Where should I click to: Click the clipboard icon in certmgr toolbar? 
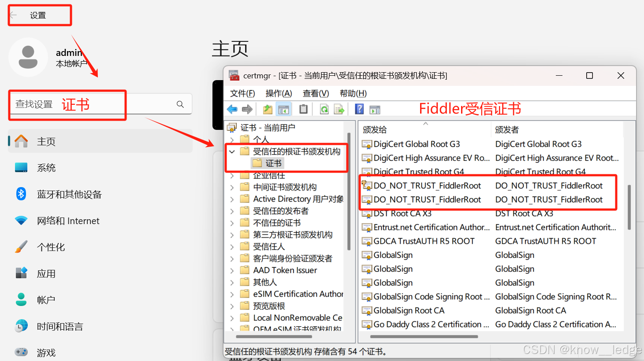[x=303, y=109]
